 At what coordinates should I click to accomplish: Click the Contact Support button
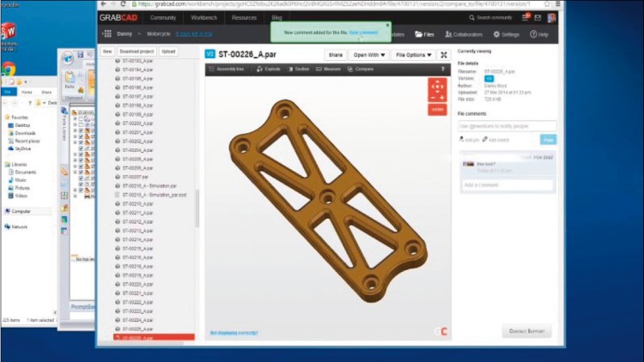[526, 331]
